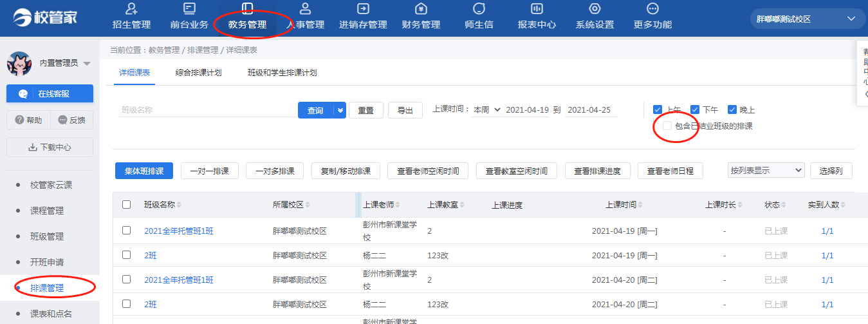Focus the 班级名称 search field
The image size is (868, 324).
(207, 110)
